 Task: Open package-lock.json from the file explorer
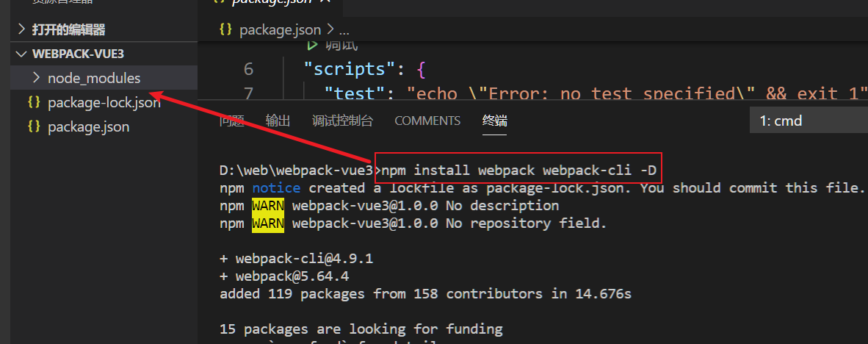click(104, 102)
